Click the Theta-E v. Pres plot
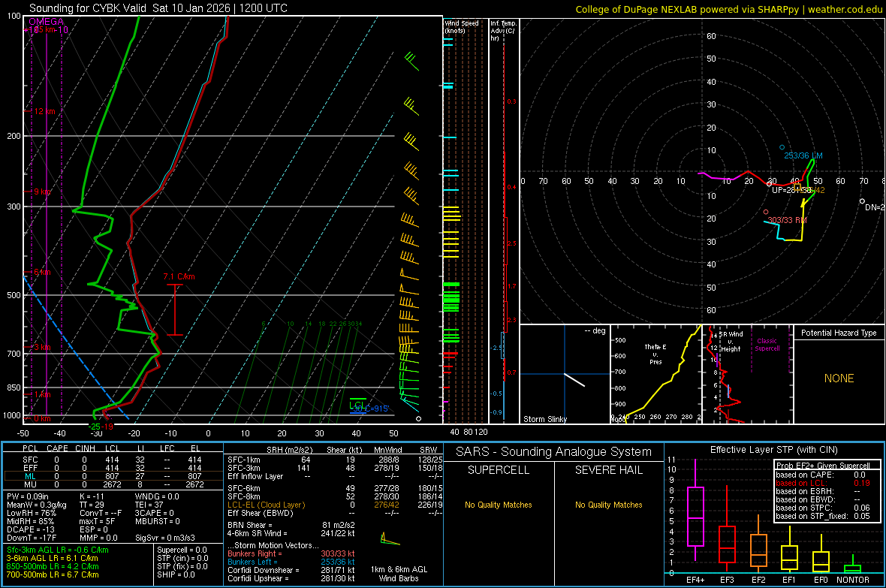The width and height of the screenshot is (886, 588). pos(655,374)
